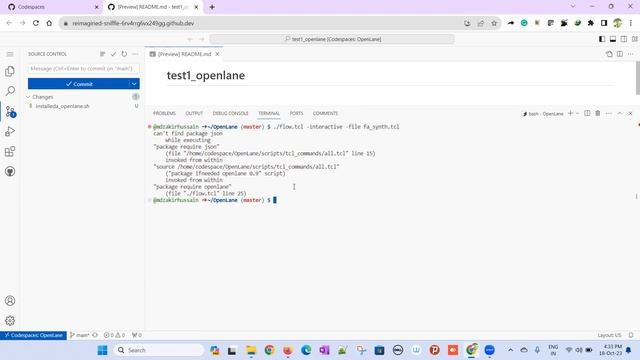The width and height of the screenshot is (640, 360).
Task: Open the Accounts menu icon
Action: [10, 301]
